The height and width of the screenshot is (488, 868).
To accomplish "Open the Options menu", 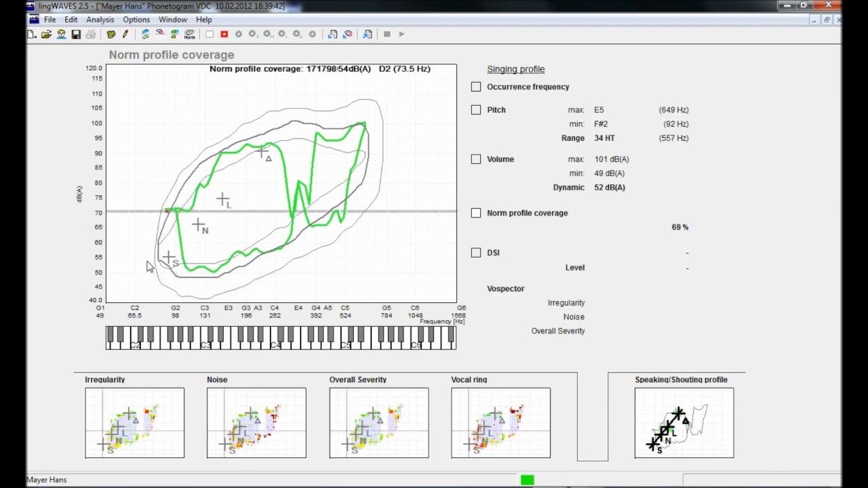I will (x=136, y=20).
